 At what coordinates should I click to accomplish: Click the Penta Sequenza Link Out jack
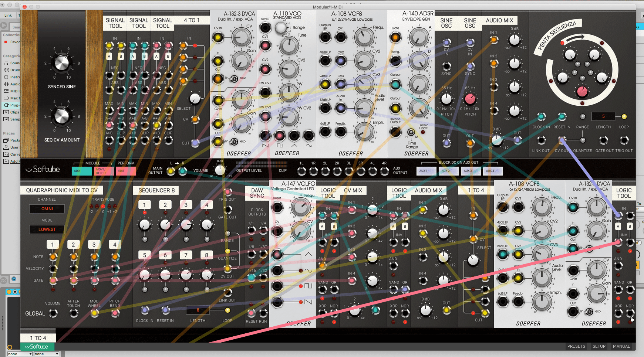[541, 140]
